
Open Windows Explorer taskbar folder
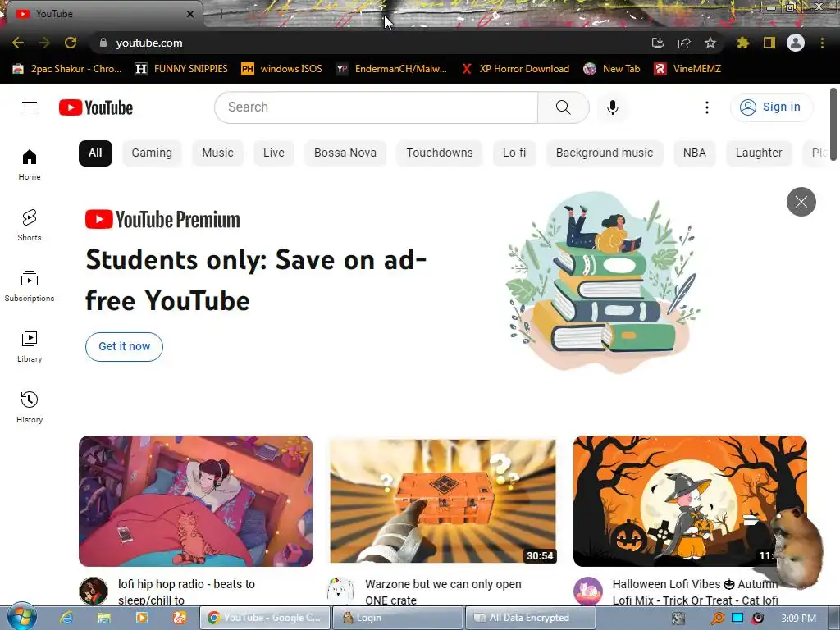pos(104,618)
